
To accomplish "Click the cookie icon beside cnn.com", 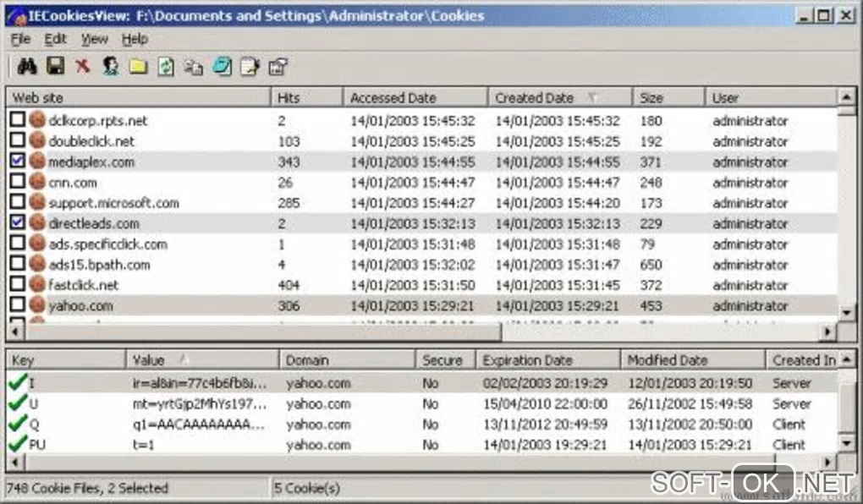I will 37,181.
